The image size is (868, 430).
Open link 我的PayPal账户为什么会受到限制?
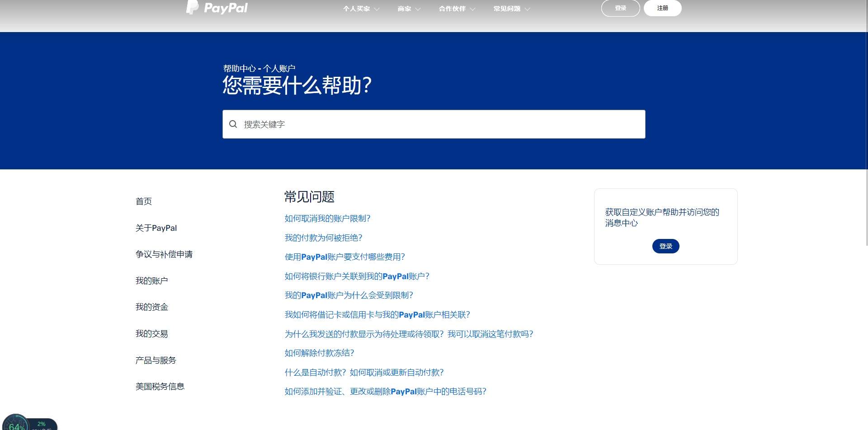[349, 295]
